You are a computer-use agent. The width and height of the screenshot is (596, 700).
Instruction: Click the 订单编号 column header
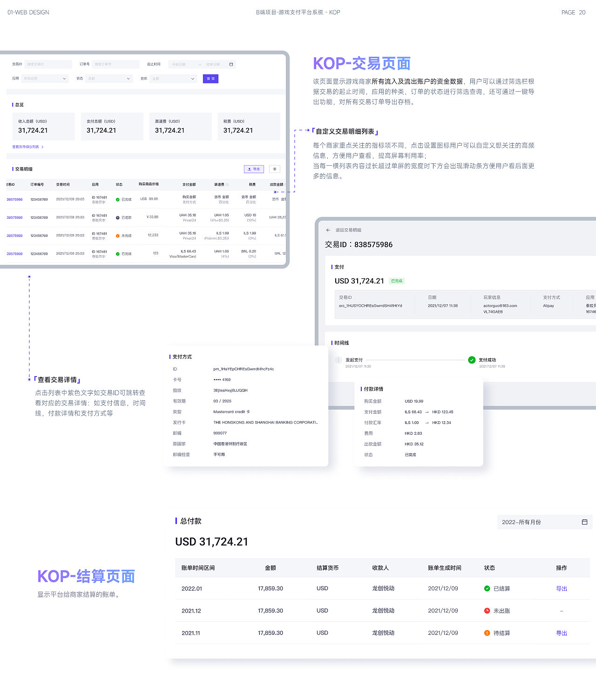point(37,185)
